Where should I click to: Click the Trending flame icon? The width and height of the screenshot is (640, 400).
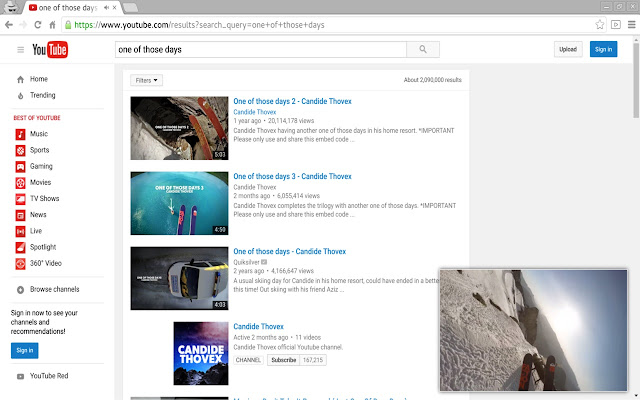pos(20,96)
